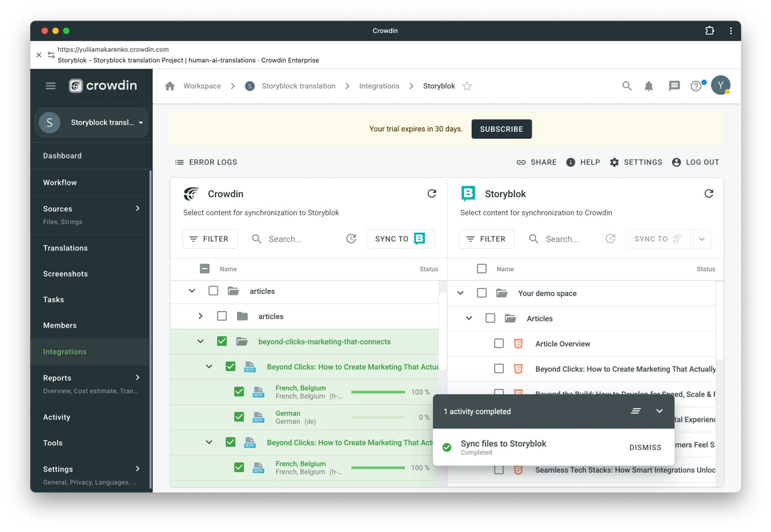Viewport: 771px width, 532px height.
Task: Toggle the select-all checkbox in Storyblok panel
Action: pos(481,269)
